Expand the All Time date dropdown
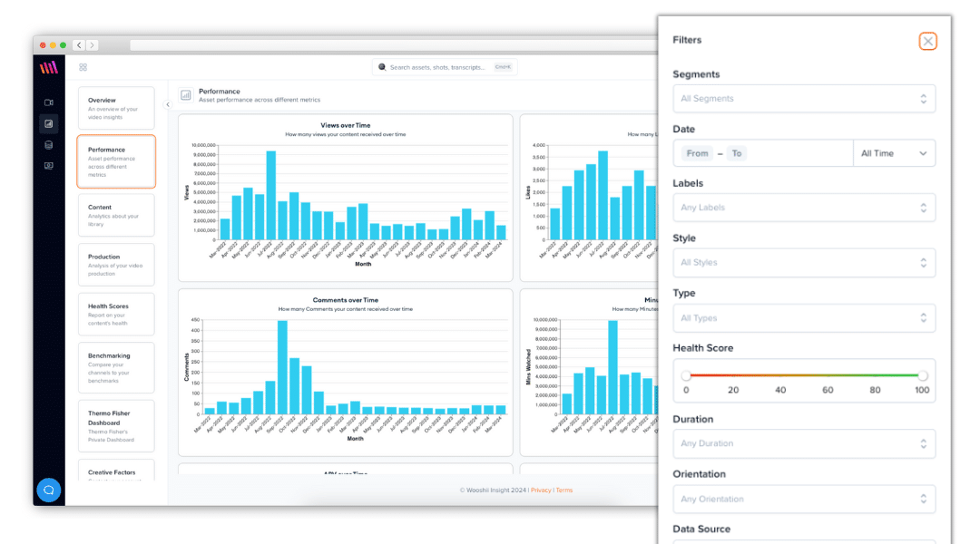Screen dimensions: 980x544 click(894, 152)
